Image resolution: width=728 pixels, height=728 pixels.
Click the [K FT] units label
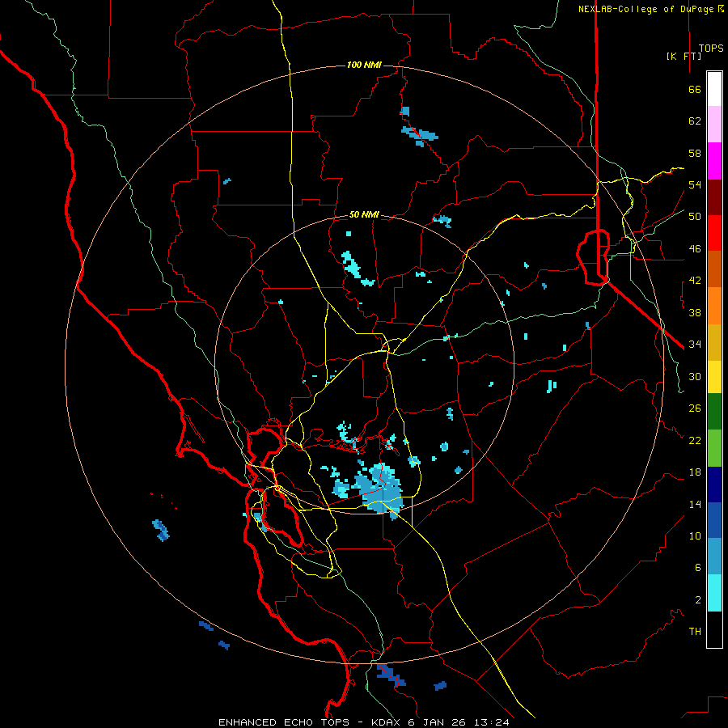point(684,56)
